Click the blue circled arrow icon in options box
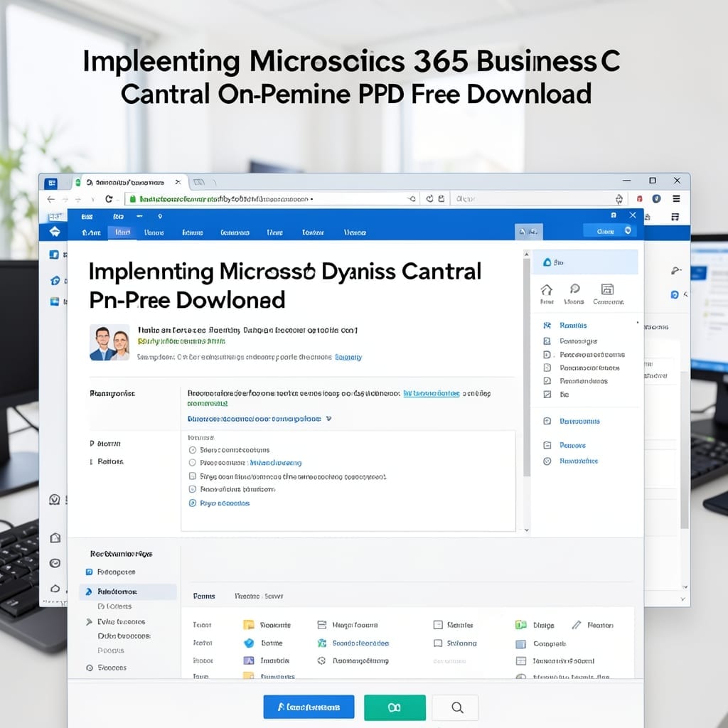Screen dimensions: 728x728 click(x=193, y=503)
